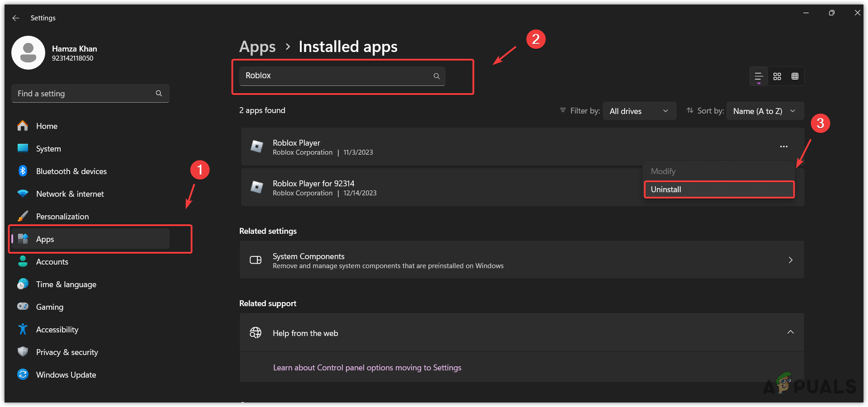Select Modify in the context menu
Image resolution: width=868 pixels, height=407 pixels.
click(x=663, y=171)
